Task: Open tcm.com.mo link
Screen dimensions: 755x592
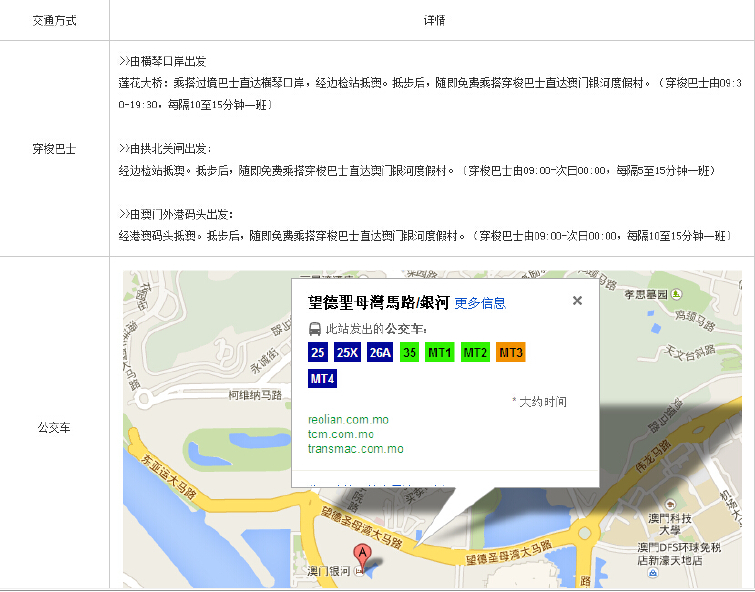Action: [x=341, y=434]
